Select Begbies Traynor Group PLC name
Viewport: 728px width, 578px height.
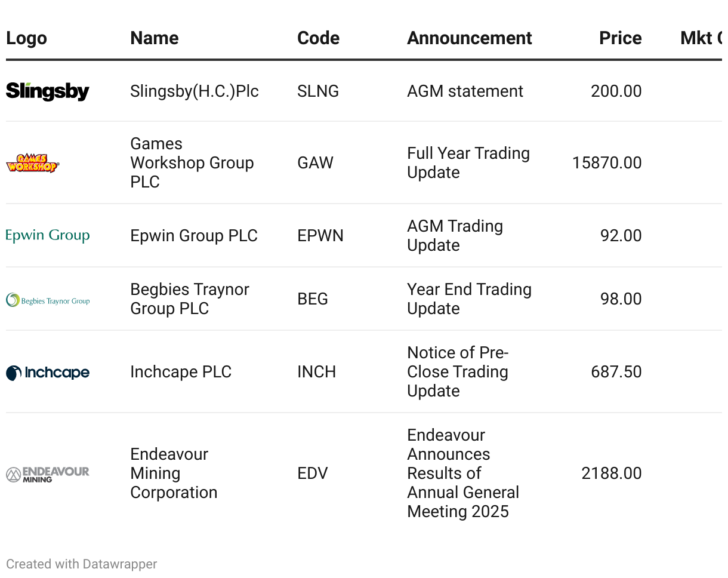pyautogui.click(x=189, y=299)
